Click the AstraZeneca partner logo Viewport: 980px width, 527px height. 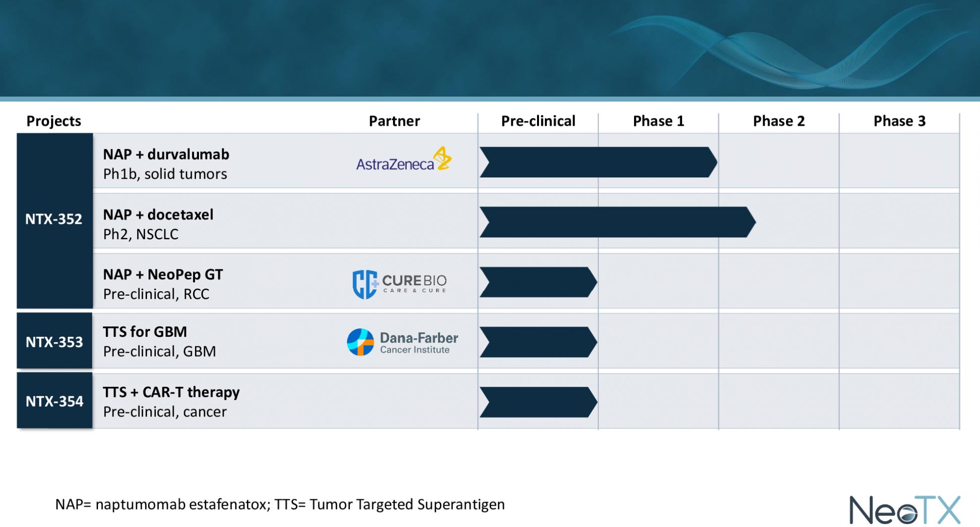point(403,160)
